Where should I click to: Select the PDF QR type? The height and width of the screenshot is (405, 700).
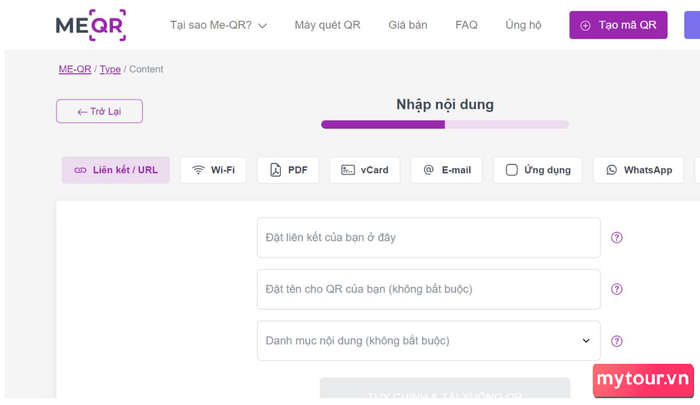point(288,170)
